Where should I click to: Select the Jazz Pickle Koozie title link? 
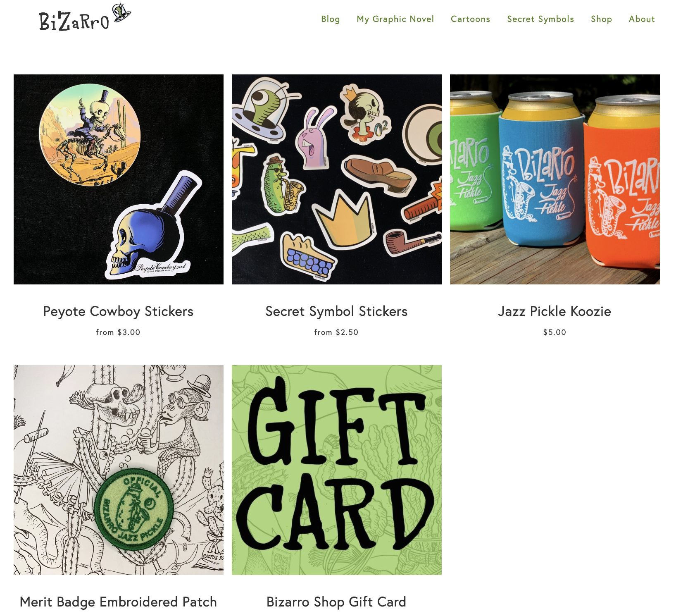point(555,311)
